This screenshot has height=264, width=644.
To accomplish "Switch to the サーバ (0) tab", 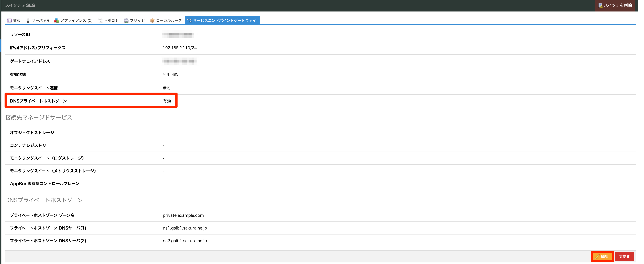I will (40, 20).
